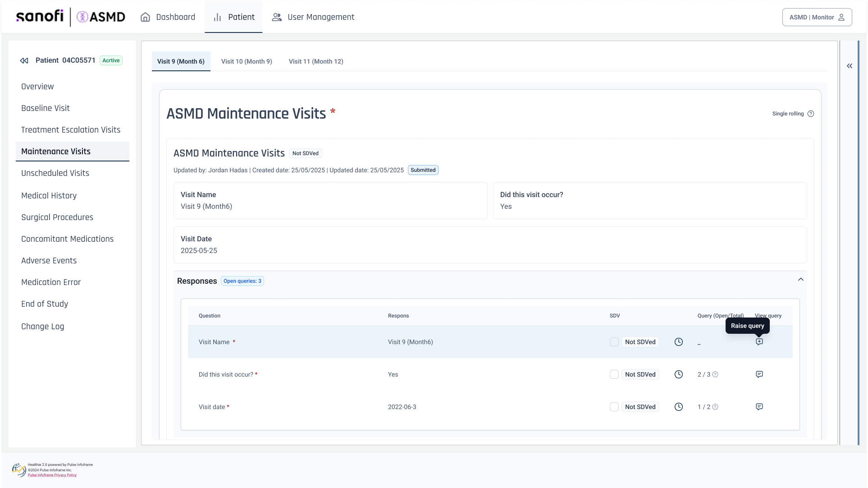Raise query on Visit Name row
The width and height of the screenshot is (868, 488).
(759, 342)
